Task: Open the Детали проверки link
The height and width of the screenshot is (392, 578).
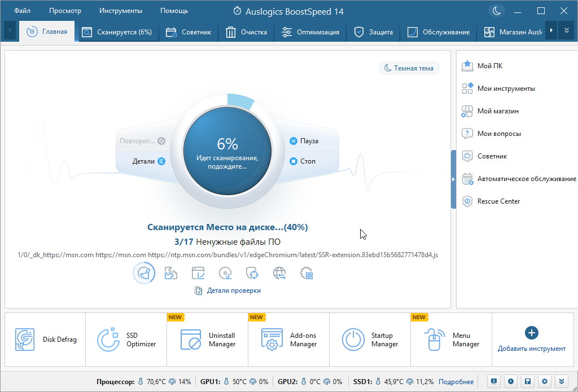Action: point(228,290)
